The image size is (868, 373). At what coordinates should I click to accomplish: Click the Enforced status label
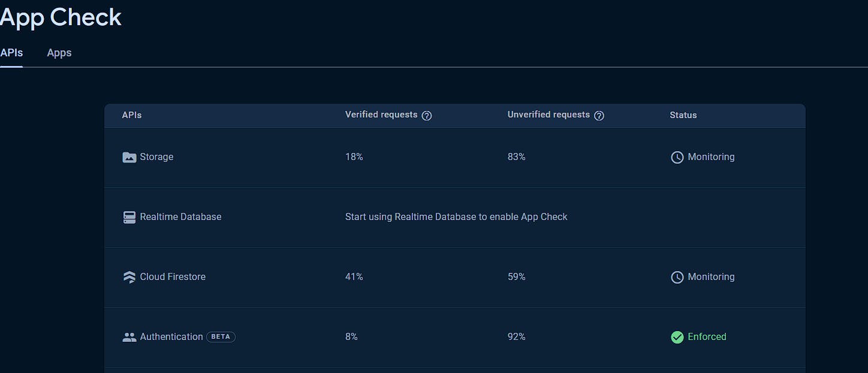point(707,337)
